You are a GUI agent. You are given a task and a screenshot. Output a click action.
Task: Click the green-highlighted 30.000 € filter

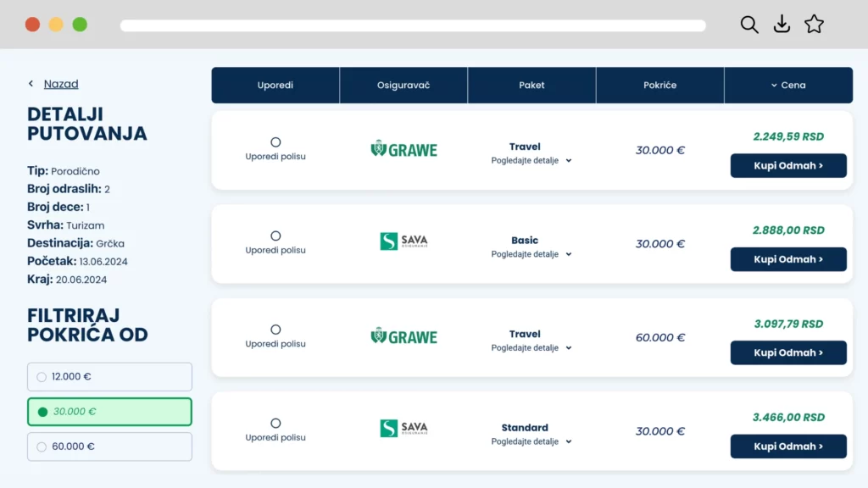coord(109,412)
